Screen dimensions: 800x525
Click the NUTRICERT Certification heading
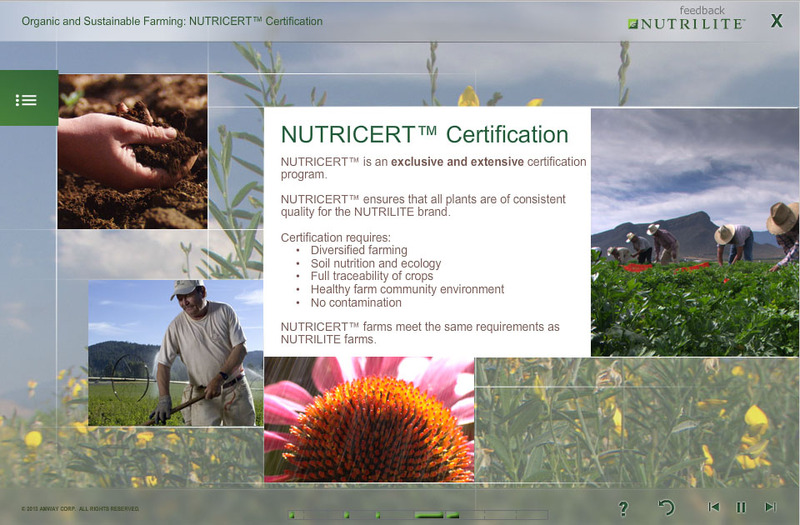[424, 135]
